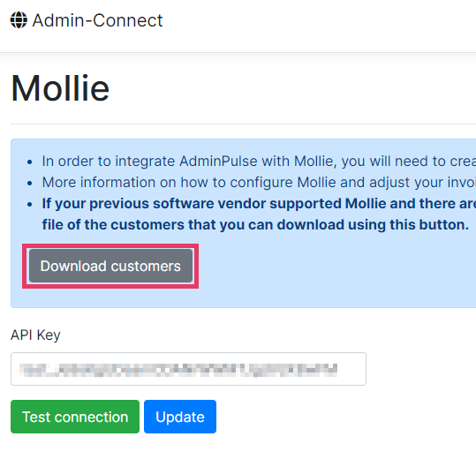Image resolution: width=476 pixels, height=459 pixels.
Task: Click the word 'customers' on the grey button
Action: point(146,267)
